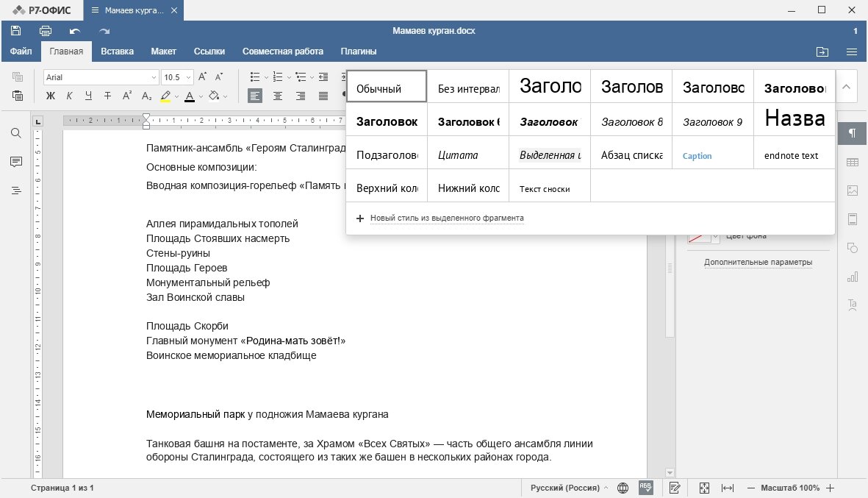Viewport: 868px width, 498px height.
Task: Open the Русский (Россия) language selector
Action: [x=569, y=488]
